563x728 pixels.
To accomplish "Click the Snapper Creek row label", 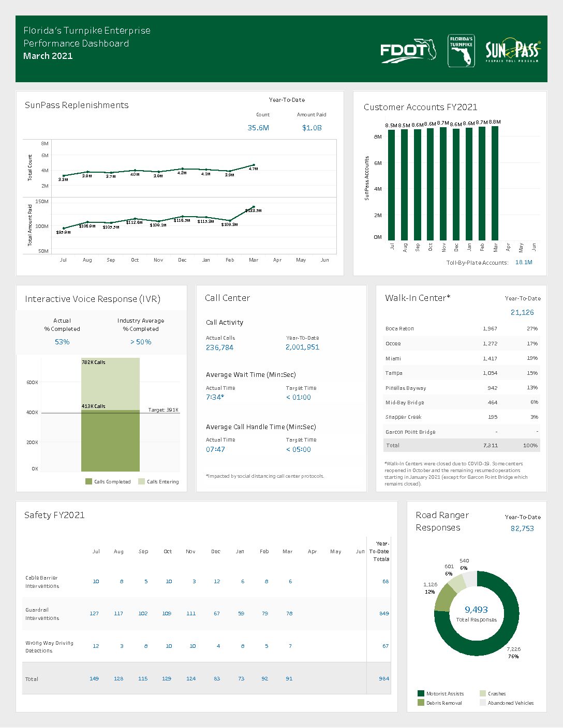I will 403,417.
